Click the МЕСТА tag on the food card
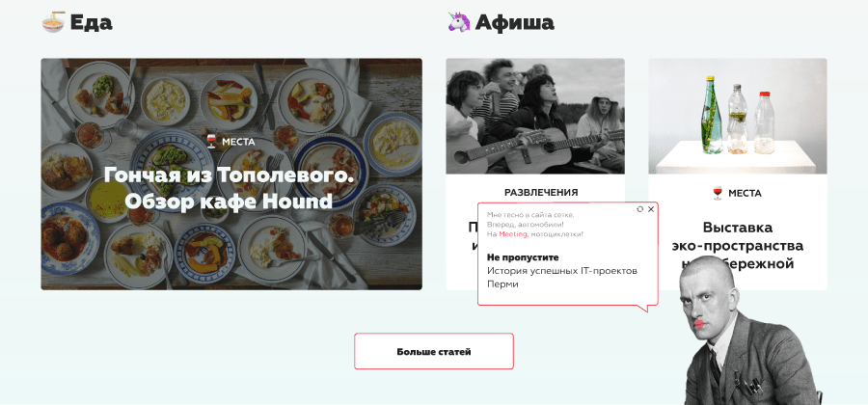This screenshot has height=405, width=868. point(238,142)
